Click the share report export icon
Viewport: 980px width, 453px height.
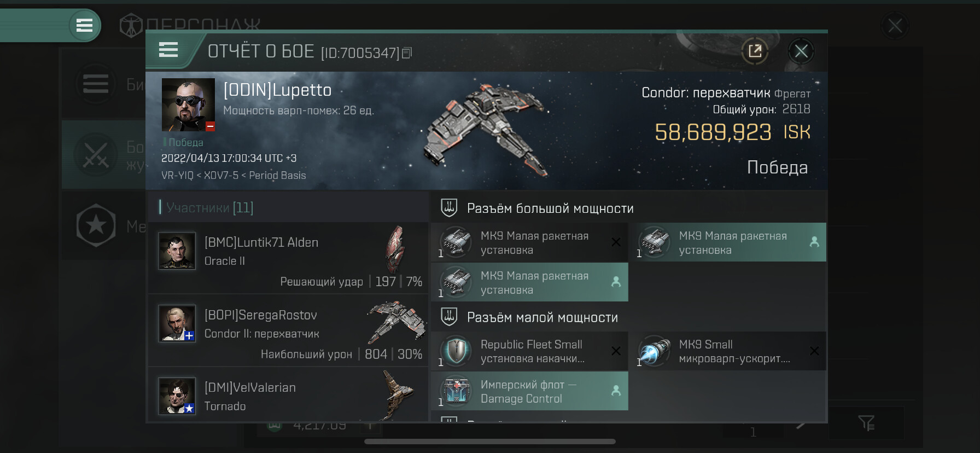coord(755,51)
